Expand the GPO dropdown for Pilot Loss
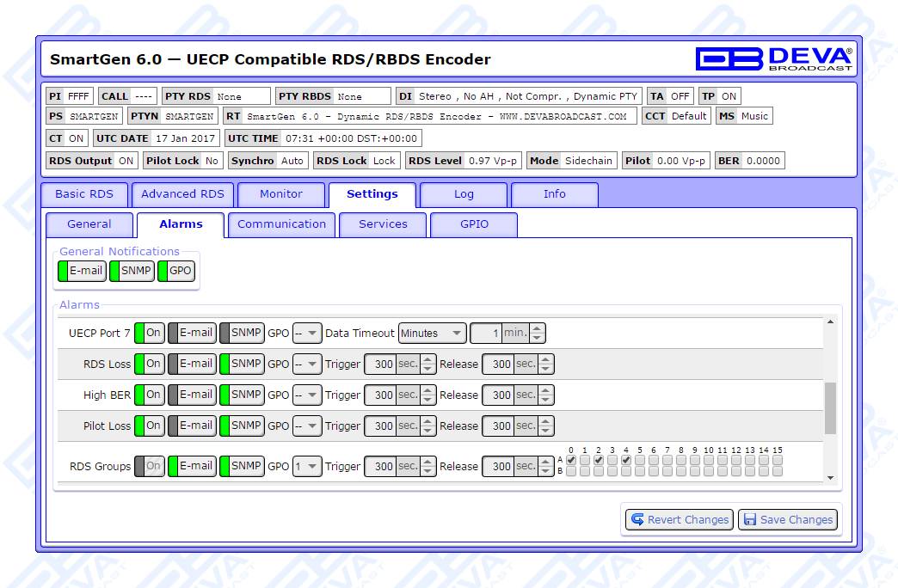This screenshot has height=588, width=898. tap(307, 426)
